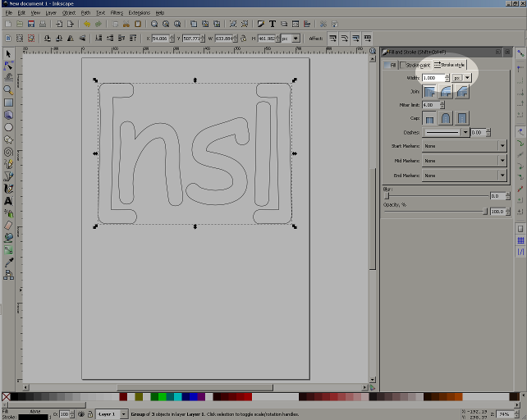The image size is (527, 420).
Task: Select the Ellipse tool
Action: (x=8, y=127)
